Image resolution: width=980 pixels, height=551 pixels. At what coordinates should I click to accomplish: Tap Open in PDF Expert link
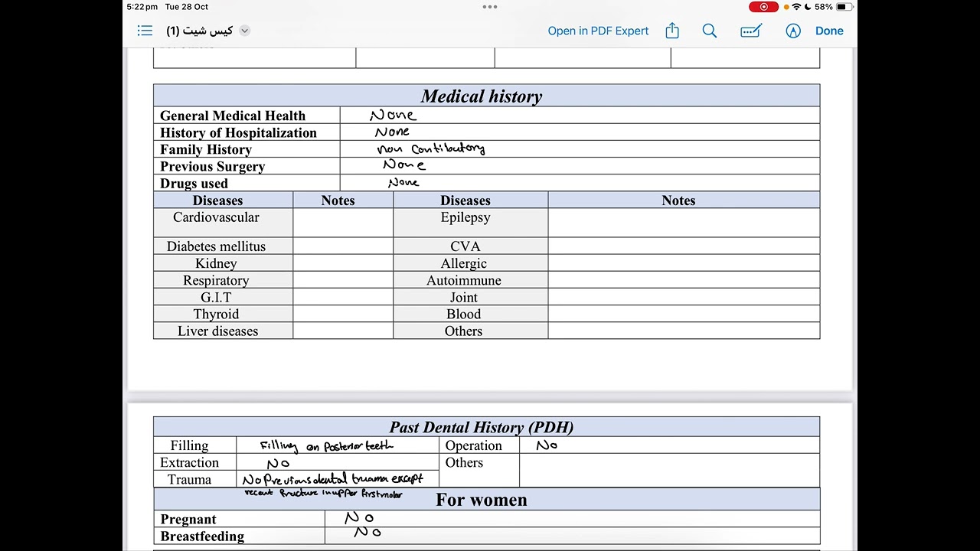pyautogui.click(x=598, y=31)
